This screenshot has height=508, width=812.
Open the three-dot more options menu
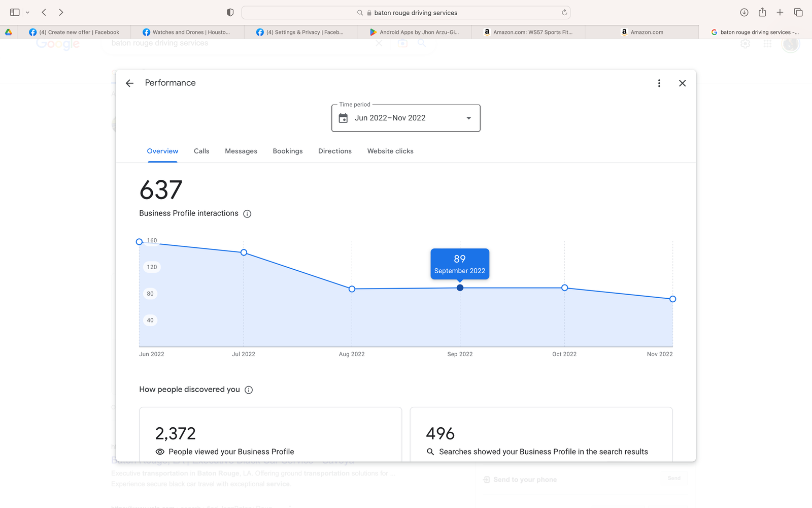point(659,83)
